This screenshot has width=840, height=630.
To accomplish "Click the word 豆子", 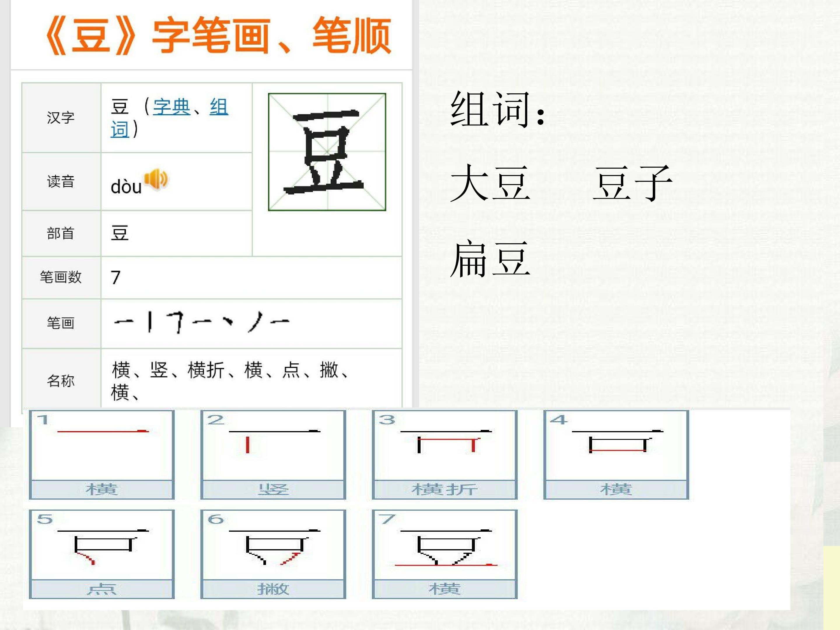I will [633, 183].
